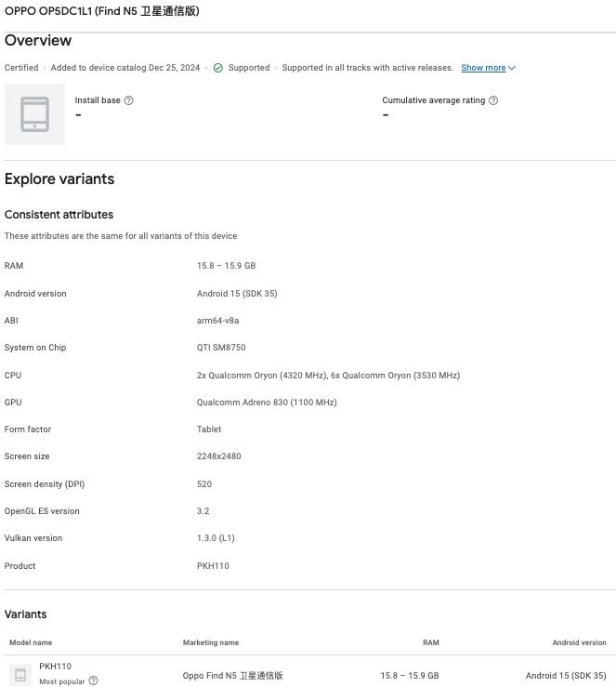
Task: Expand details with the Show more chevron
Action: [512, 68]
